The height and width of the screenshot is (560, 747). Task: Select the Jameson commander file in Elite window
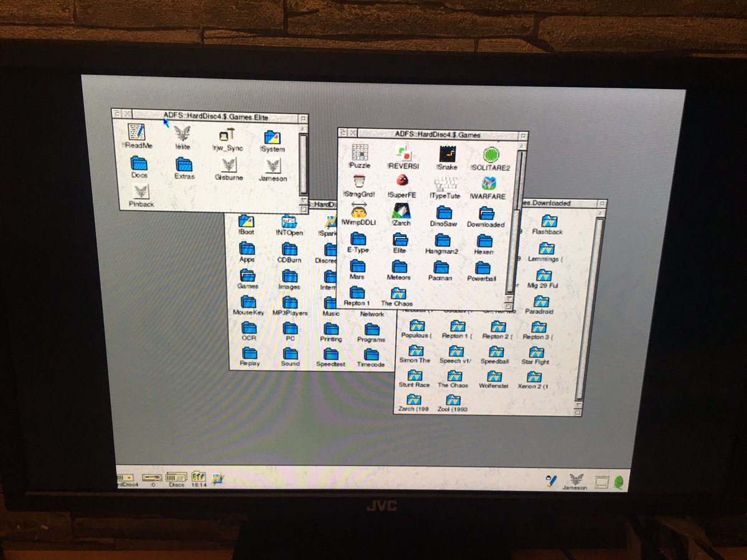click(x=273, y=166)
